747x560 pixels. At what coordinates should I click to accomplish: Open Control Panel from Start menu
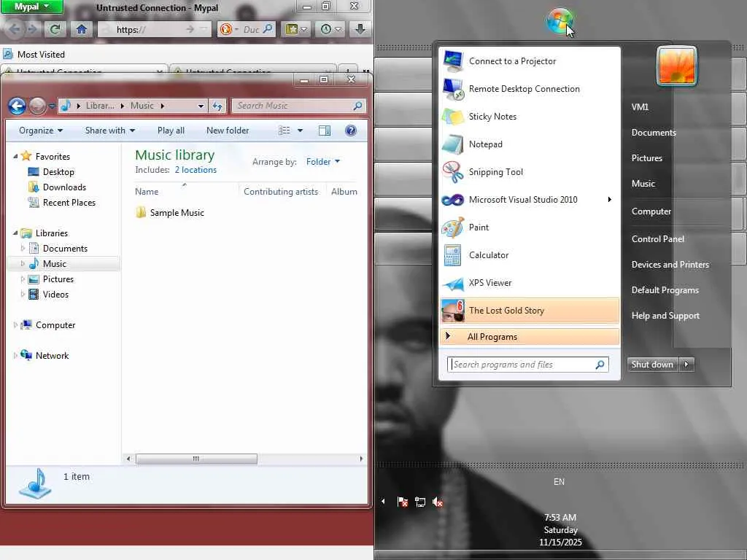tap(657, 239)
